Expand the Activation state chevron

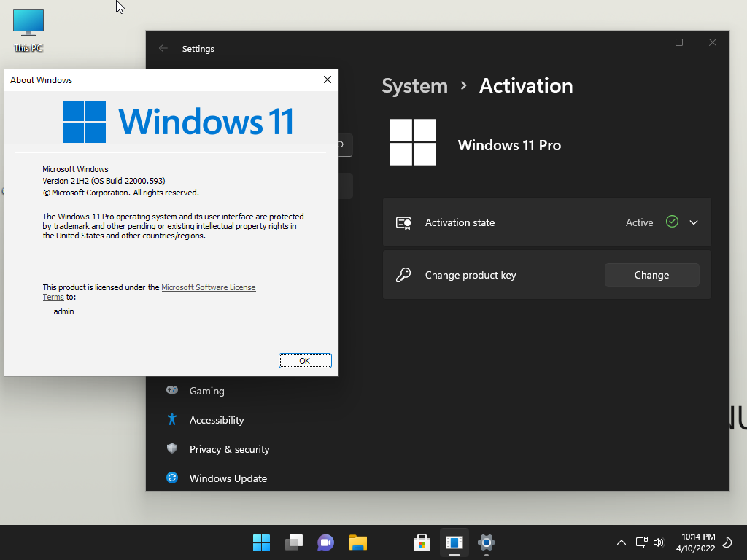(694, 222)
